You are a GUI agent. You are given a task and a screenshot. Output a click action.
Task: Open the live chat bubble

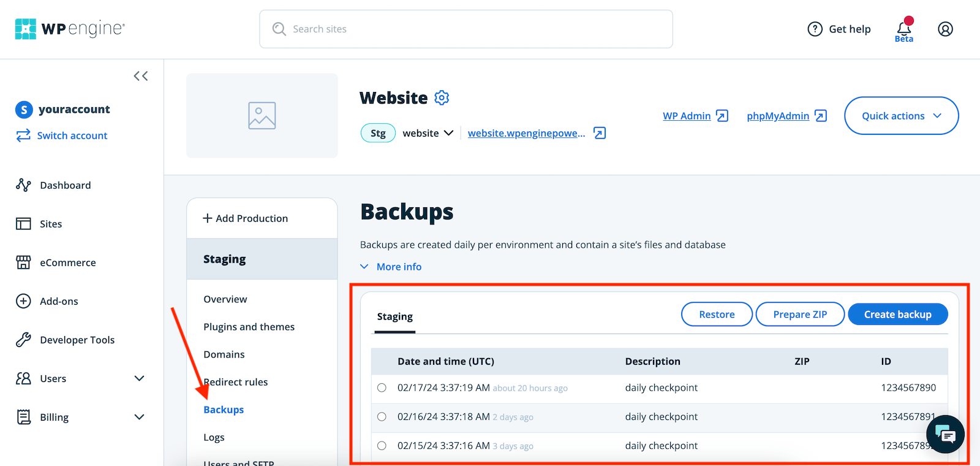[x=946, y=434]
